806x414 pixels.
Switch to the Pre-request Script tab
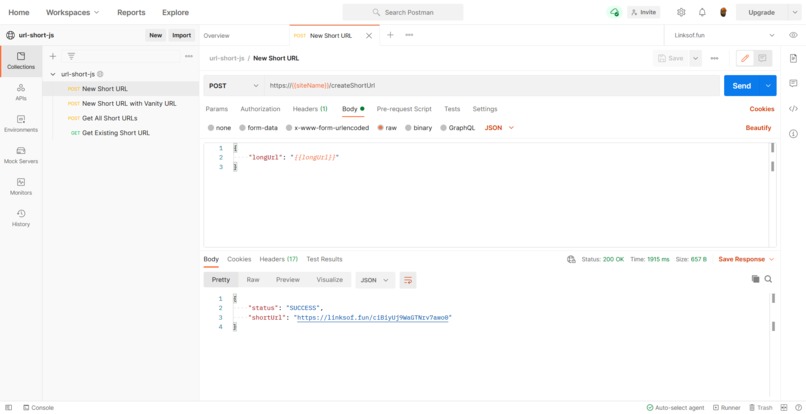pos(404,109)
